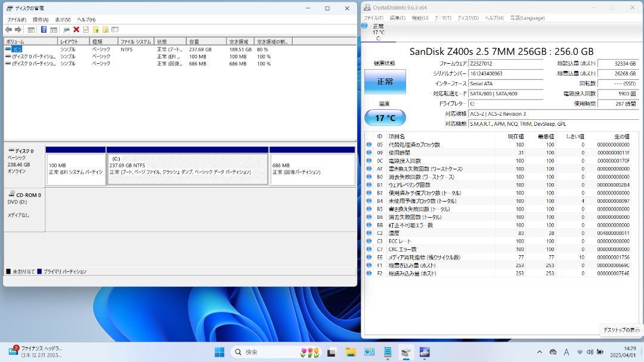Open 表示(V) menu in Disk Management
Image resolution: width=644 pixels, height=362 pixels.
click(x=63, y=20)
